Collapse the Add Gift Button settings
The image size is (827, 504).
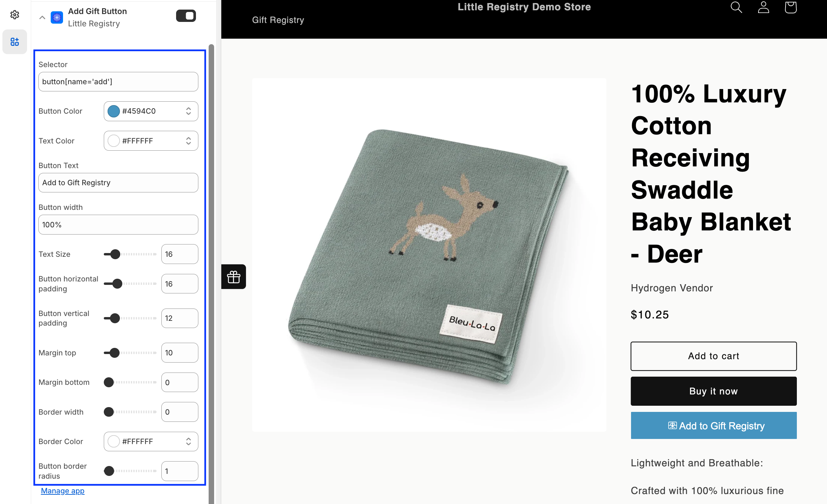(42, 17)
